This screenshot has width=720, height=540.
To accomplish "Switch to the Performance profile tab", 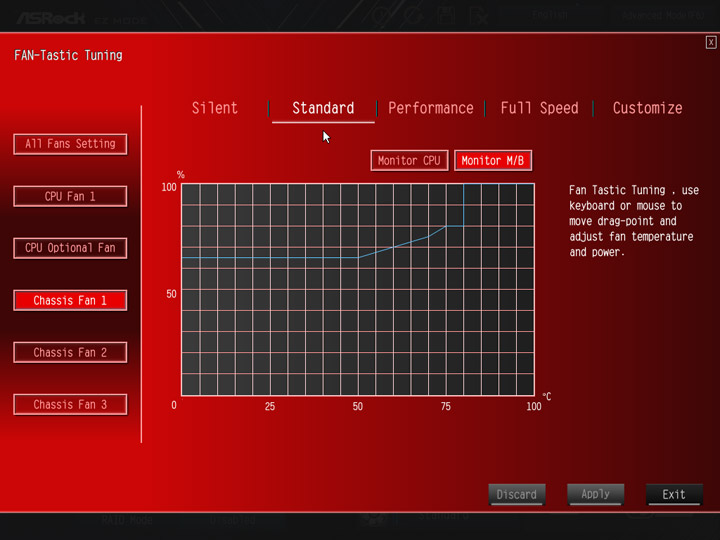I will pyautogui.click(x=431, y=108).
